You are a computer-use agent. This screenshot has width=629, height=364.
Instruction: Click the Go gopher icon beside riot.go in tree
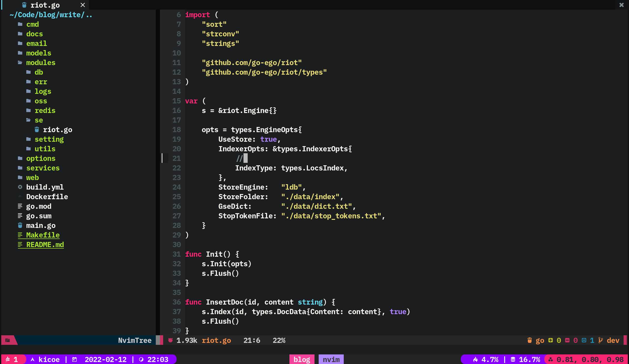pyautogui.click(x=37, y=129)
